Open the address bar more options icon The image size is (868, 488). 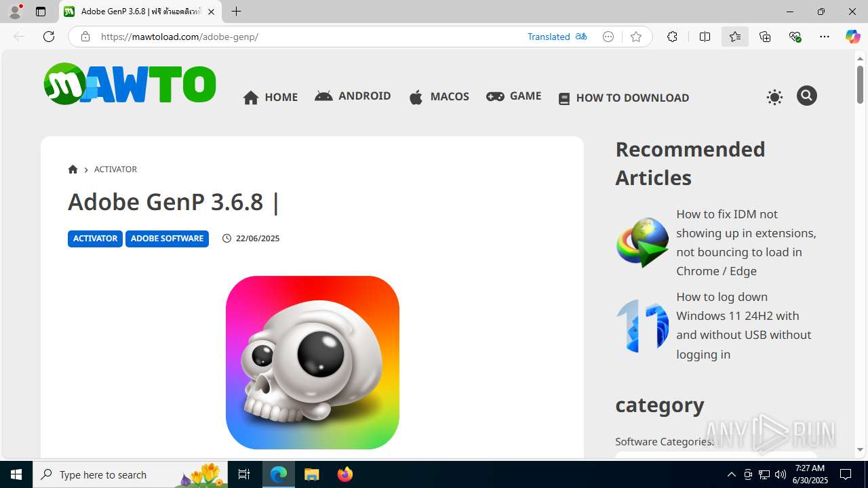(x=608, y=37)
